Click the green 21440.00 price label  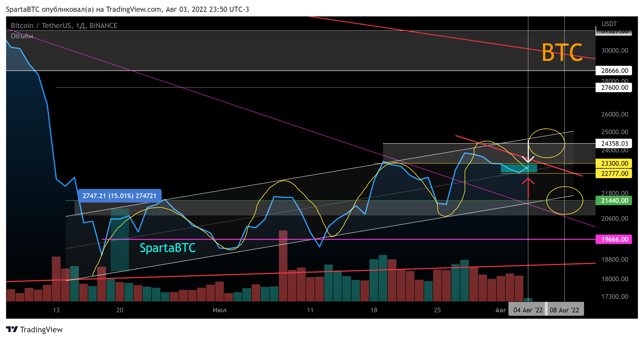tap(614, 200)
